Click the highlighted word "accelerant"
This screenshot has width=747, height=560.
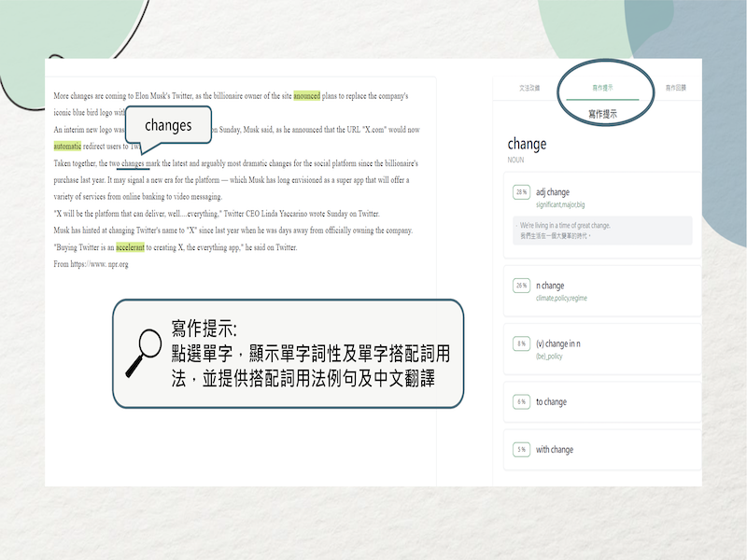click(x=130, y=248)
